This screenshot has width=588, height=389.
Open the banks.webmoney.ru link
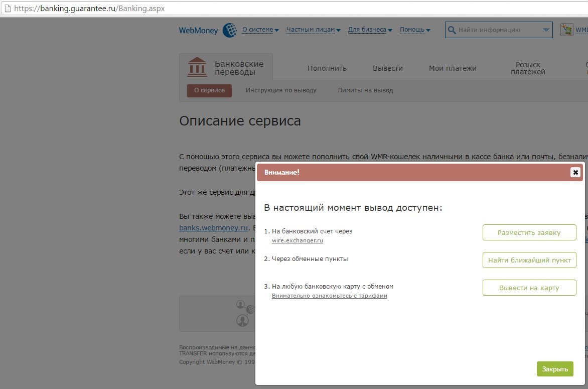coord(213,228)
